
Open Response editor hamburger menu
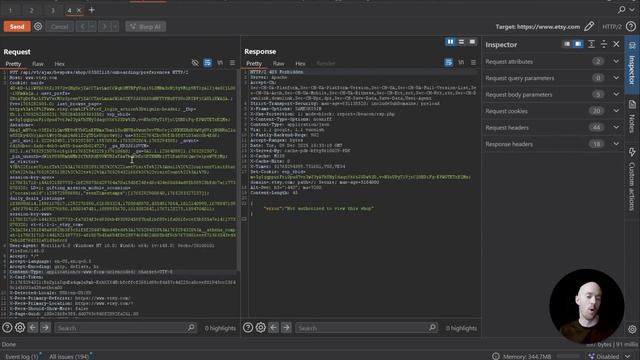coord(473,62)
